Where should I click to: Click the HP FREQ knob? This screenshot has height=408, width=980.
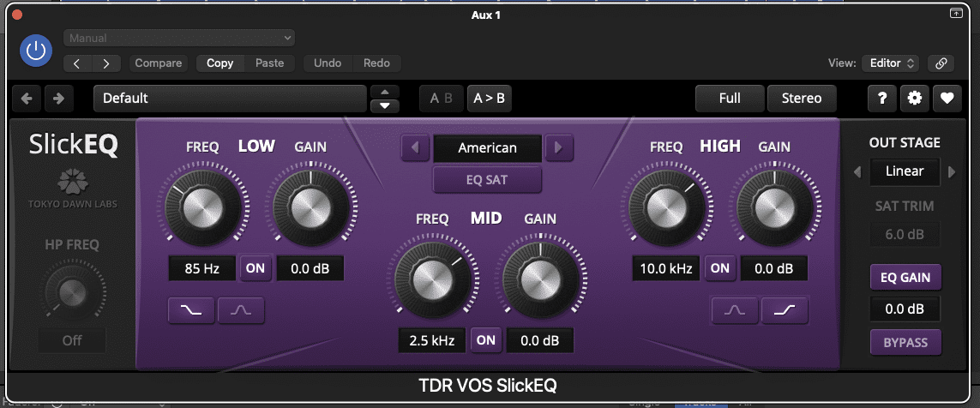[x=72, y=291]
